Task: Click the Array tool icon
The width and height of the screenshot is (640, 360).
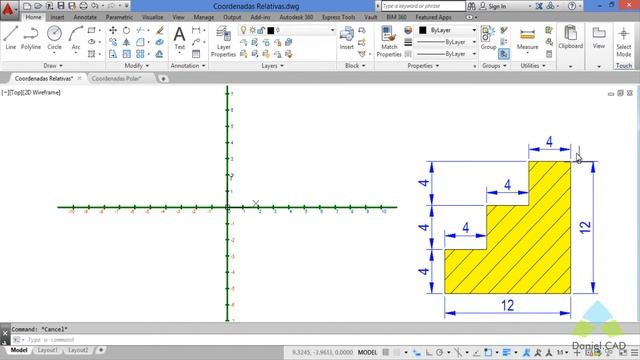Action: (x=140, y=54)
